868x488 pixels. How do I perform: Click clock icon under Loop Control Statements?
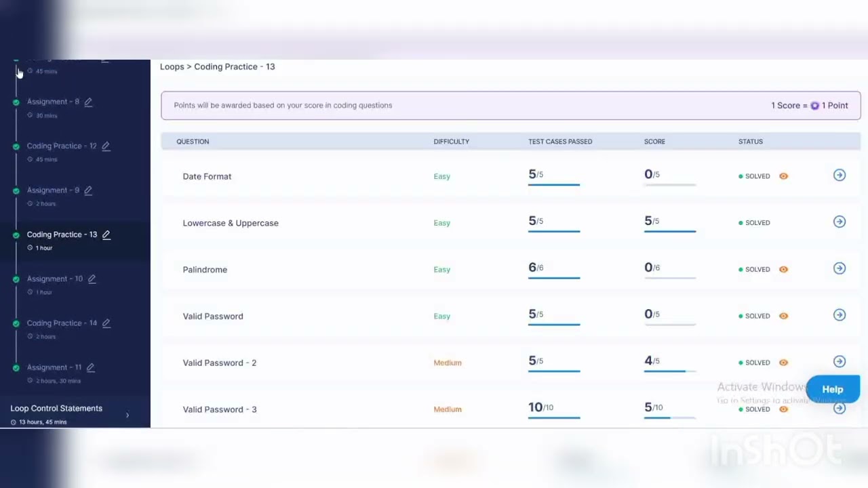tap(13, 422)
